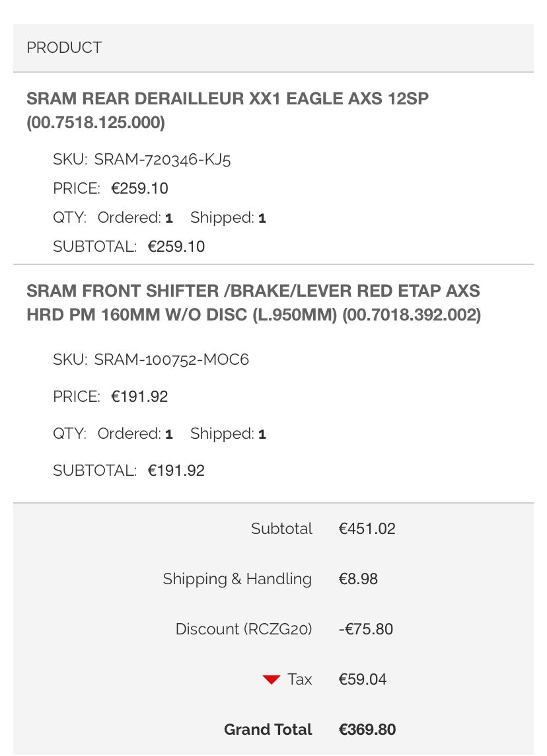547x756 pixels.
Task: Click the PRODUCT column header
Action: click(x=64, y=48)
